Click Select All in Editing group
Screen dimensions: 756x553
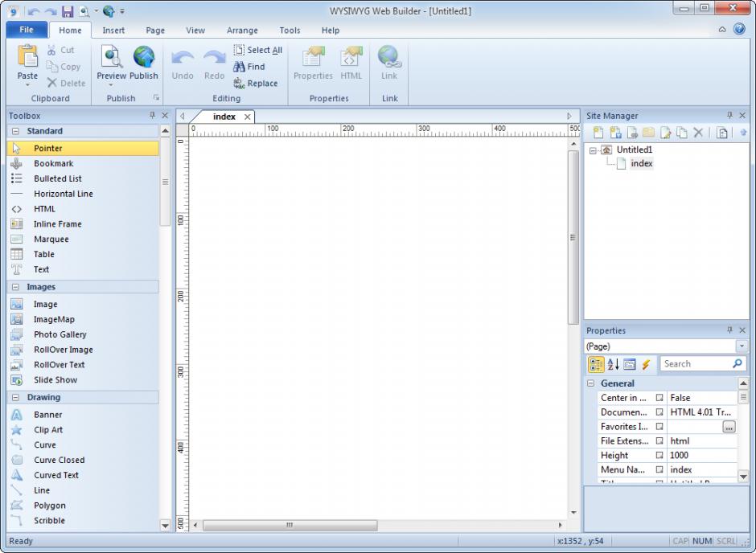258,50
